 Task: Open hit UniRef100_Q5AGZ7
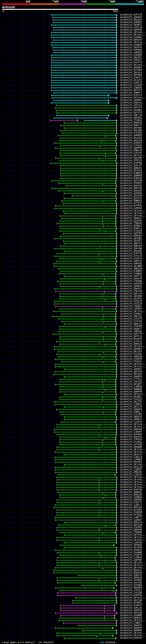[131, 218]
